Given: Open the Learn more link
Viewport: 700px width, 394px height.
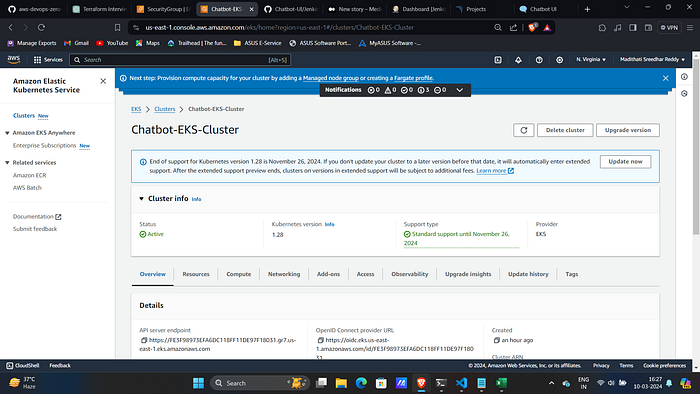Looking at the screenshot, I should click(x=495, y=171).
